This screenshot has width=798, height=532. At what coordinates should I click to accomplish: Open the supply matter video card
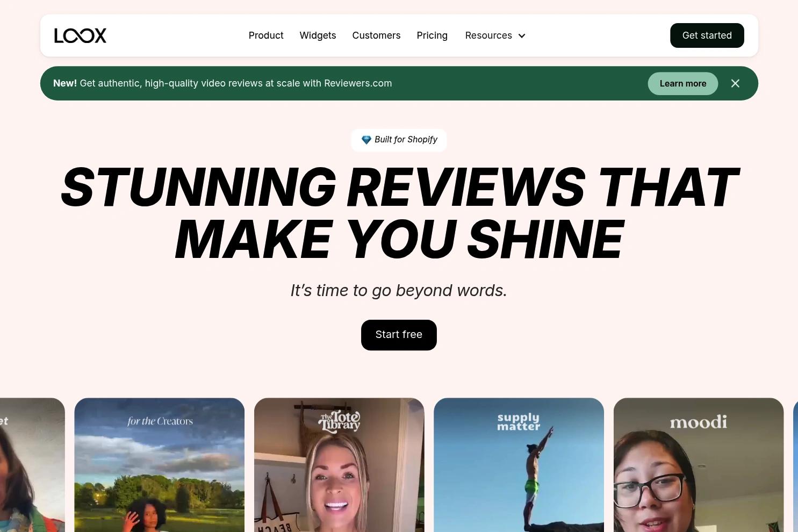tap(519, 465)
